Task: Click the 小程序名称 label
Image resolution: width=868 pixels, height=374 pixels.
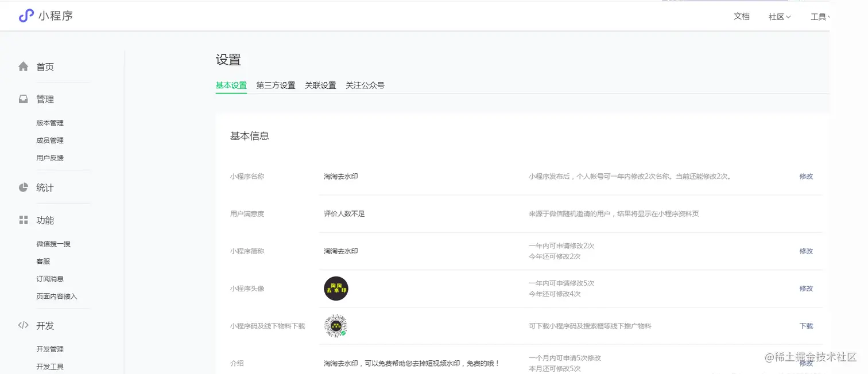Action: click(247, 177)
